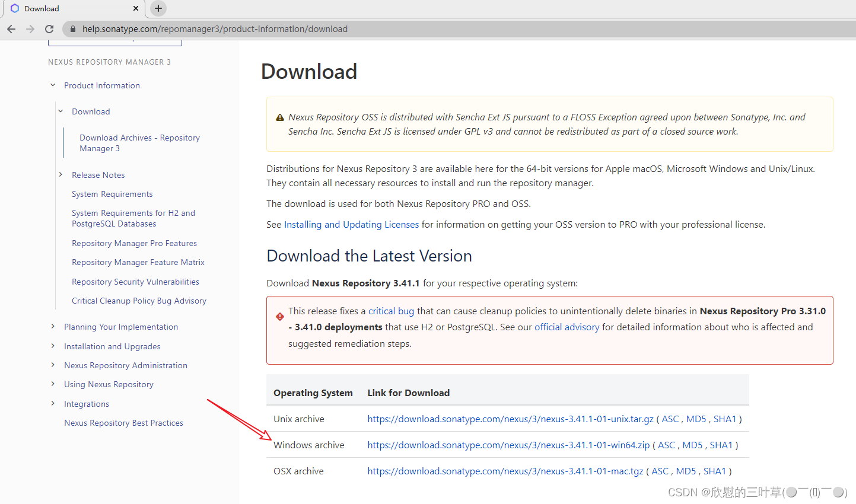The image size is (856, 504).
Task: Collapse the Product Information section
Action: pyautogui.click(x=53, y=85)
